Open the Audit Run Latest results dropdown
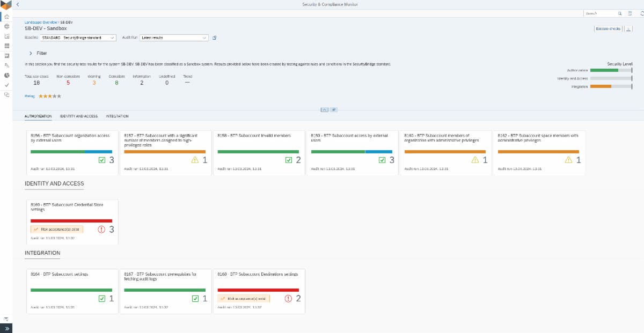This screenshot has height=333, width=644. pyautogui.click(x=173, y=38)
